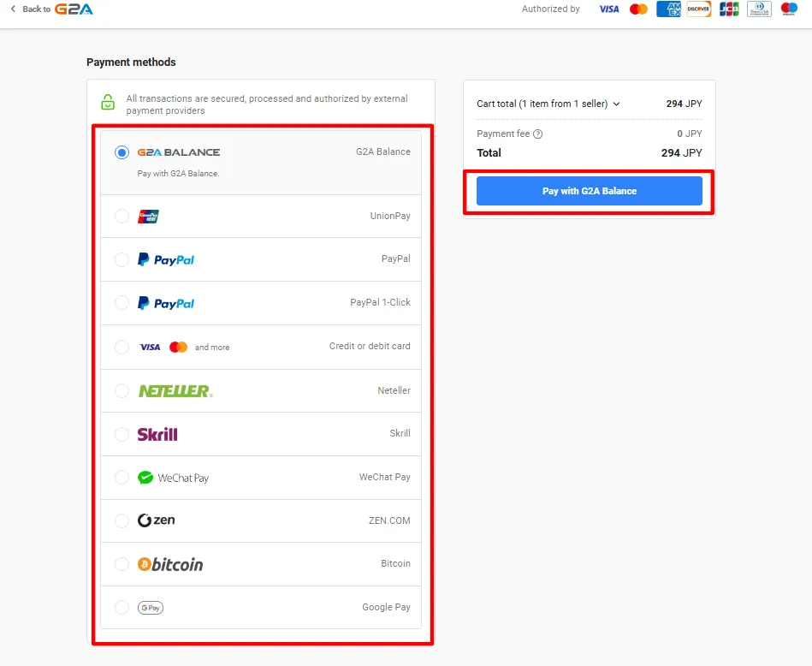Click the PayPal logo in 1-Click row

click(x=166, y=303)
